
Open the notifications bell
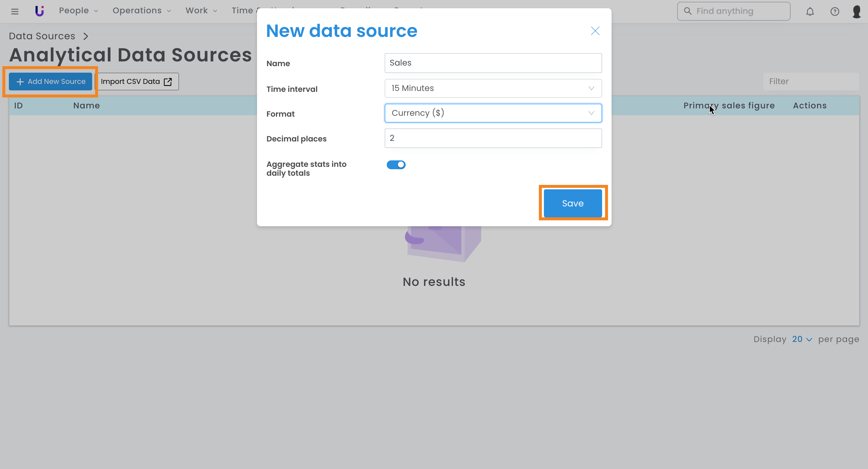point(810,12)
